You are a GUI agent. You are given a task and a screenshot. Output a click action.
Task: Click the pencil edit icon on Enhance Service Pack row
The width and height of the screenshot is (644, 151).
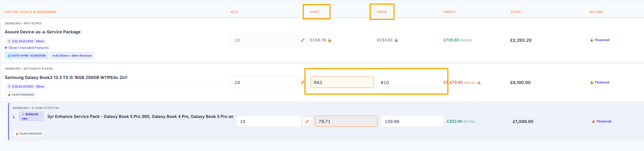click(x=307, y=121)
